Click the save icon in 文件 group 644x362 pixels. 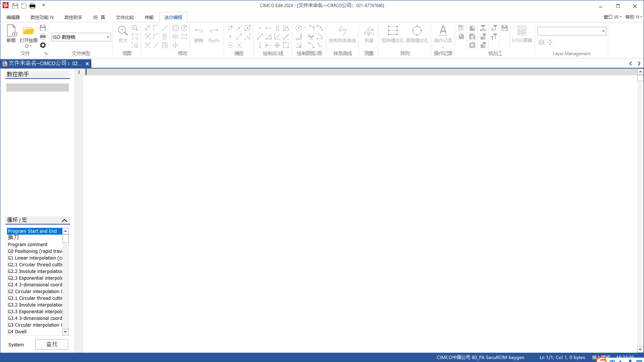pyautogui.click(x=43, y=28)
